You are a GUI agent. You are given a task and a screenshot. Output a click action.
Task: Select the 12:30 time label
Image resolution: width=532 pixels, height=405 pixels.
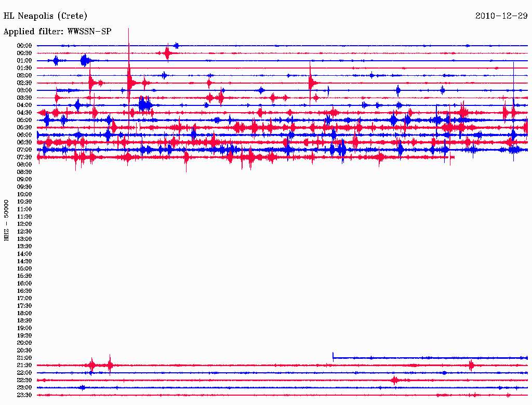pos(24,232)
